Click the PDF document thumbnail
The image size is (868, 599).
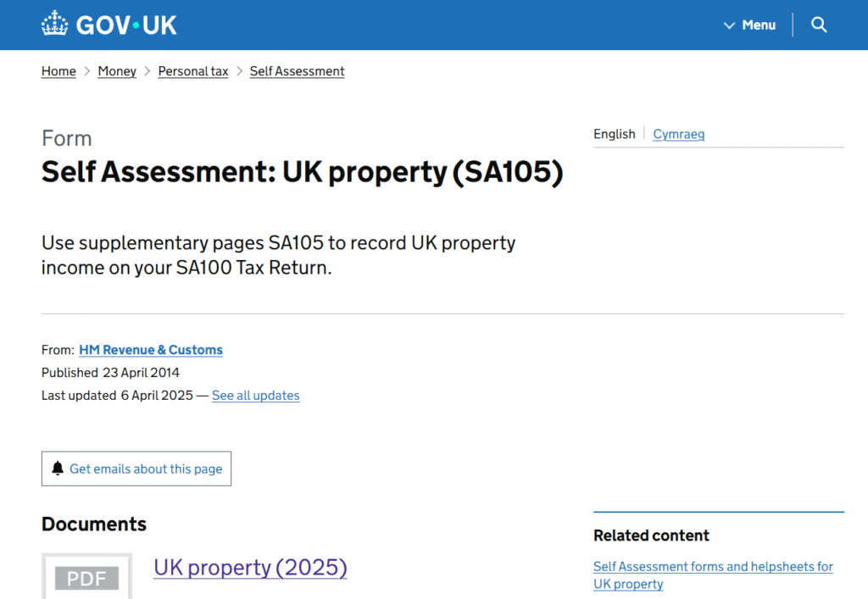point(86,577)
